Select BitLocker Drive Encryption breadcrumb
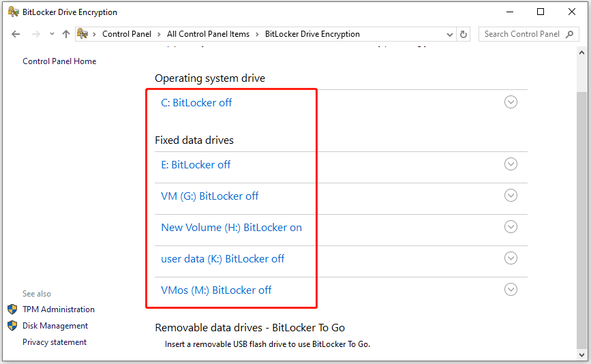 tap(312, 34)
